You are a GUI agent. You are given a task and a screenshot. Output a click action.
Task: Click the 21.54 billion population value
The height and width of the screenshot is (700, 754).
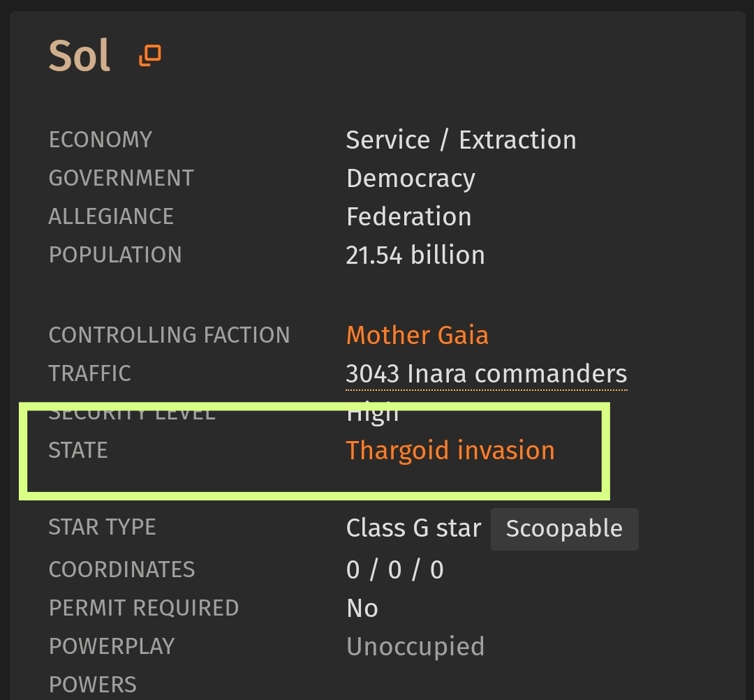415,255
